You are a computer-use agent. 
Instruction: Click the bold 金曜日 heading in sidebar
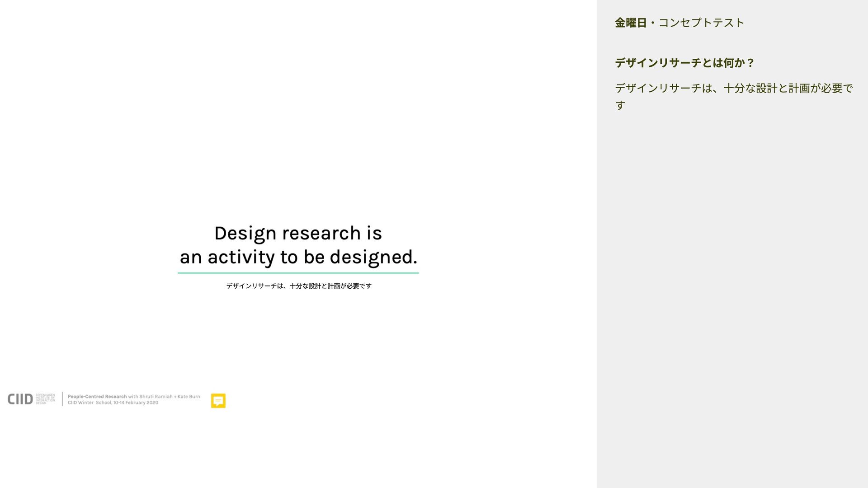631,23
